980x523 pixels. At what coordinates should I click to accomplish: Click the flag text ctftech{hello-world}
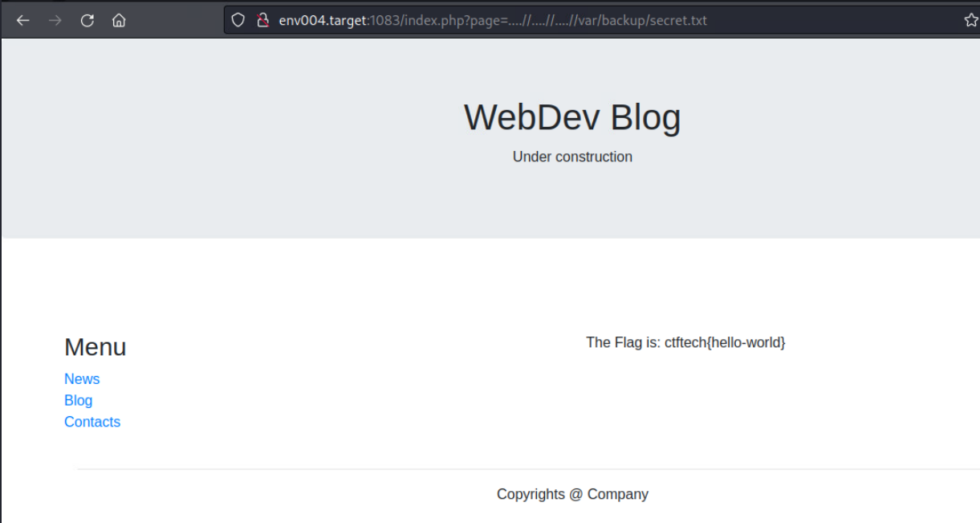tap(725, 342)
